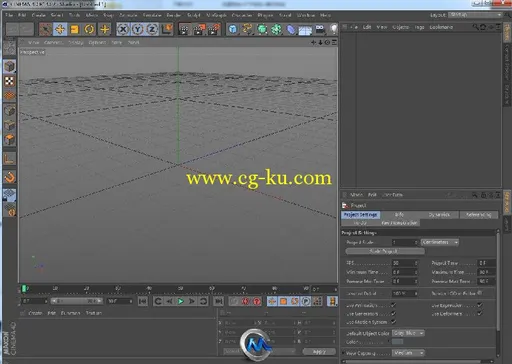Screen dimensions: 512x364
Task: Click the axis L-shaped icon in left toolbar
Action: pos(10,158)
